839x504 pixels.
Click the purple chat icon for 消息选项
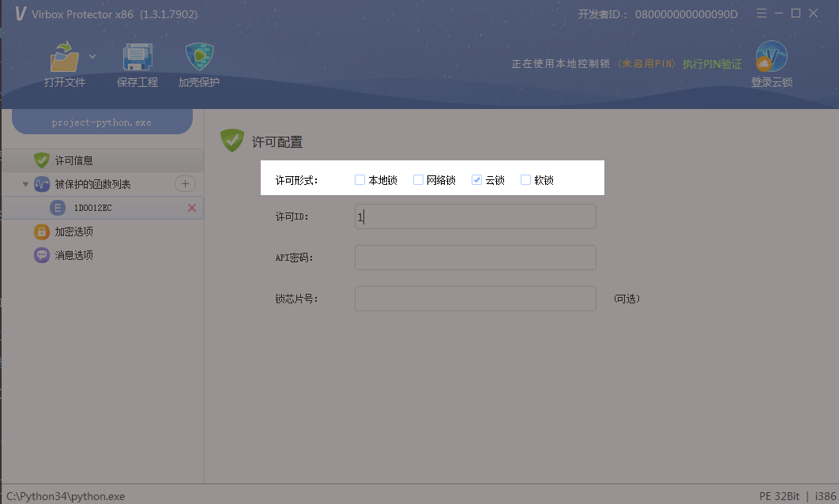pyautogui.click(x=42, y=255)
